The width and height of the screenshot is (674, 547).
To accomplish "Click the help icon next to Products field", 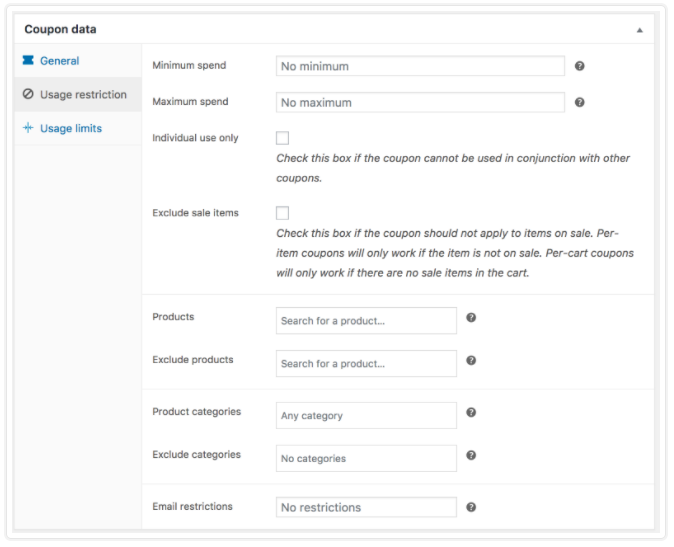I will pos(471,318).
